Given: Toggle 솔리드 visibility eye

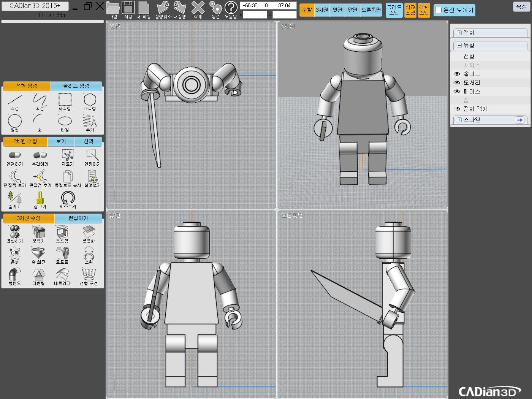Looking at the screenshot, I should (457, 74).
